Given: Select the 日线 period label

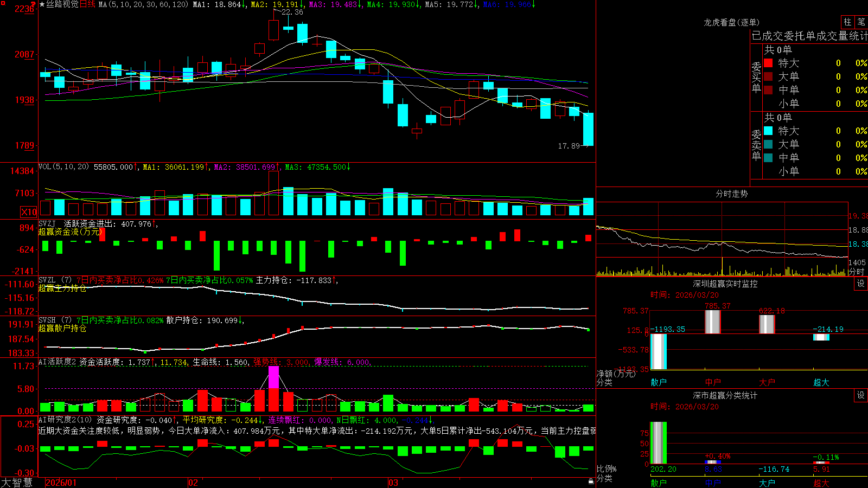Looking at the screenshot, I should [x=88, y=4].
